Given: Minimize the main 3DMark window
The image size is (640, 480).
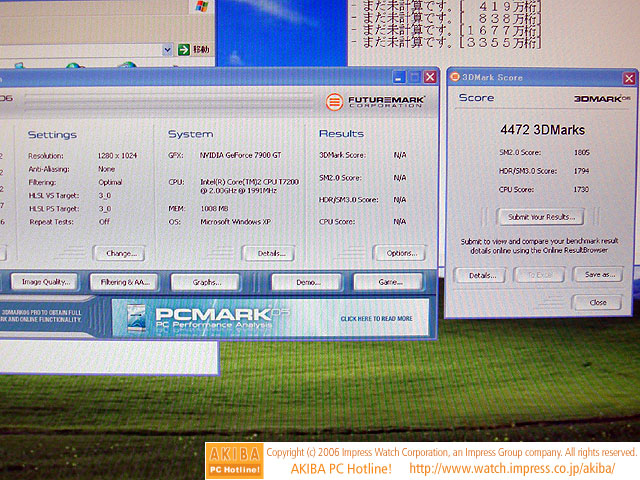Looking at the screenshot, I should coord(399,77).
